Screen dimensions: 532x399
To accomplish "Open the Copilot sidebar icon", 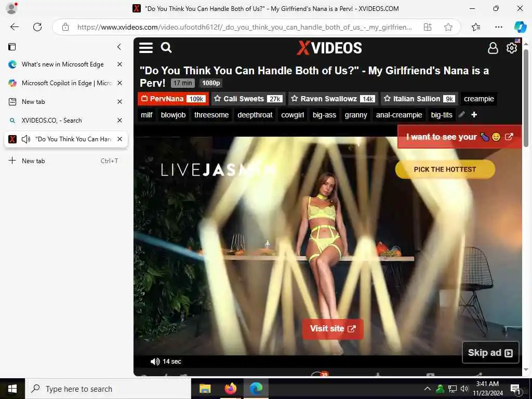I will click(520, 27).
